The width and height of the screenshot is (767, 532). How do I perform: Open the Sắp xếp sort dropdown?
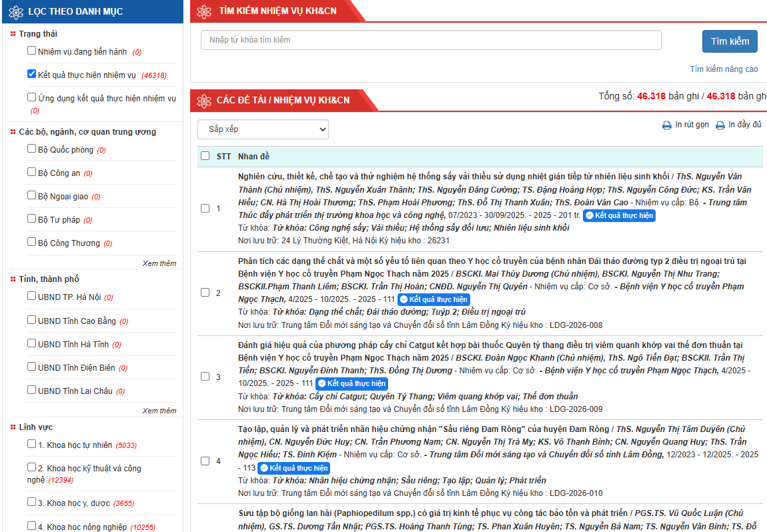coord(263,129)
